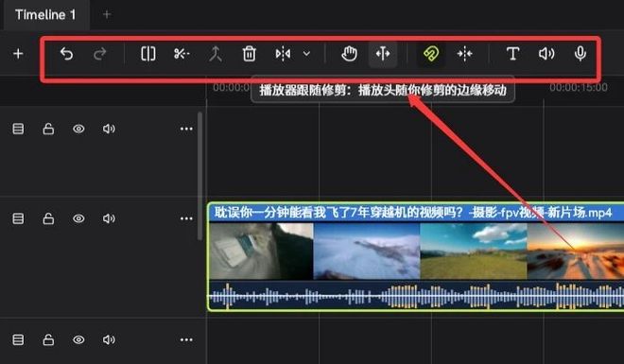This screenshot has height=364, width=624.
Task: Click the plus icon left of undo
Action: pyautogui.click(x=18, y=53)
